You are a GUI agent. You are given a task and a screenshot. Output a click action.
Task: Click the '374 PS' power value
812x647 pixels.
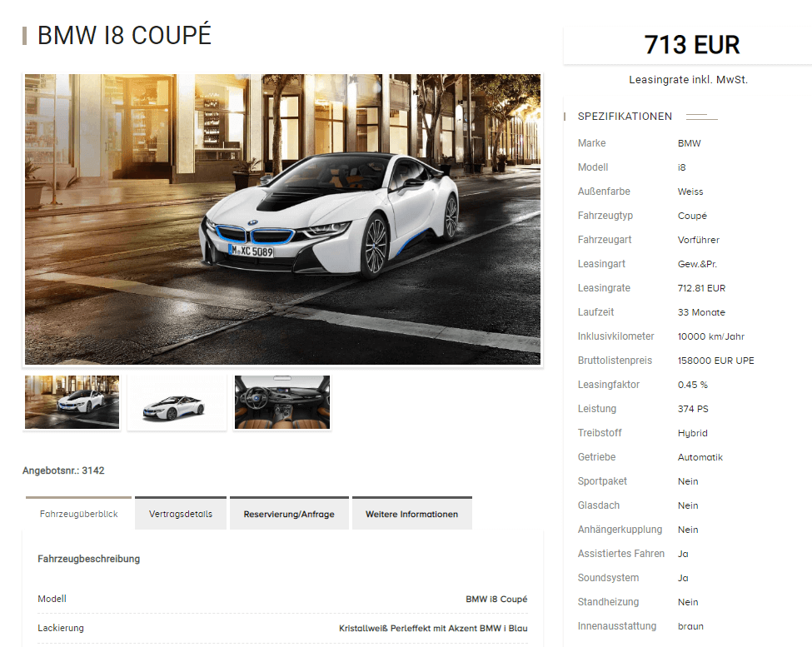693,409
